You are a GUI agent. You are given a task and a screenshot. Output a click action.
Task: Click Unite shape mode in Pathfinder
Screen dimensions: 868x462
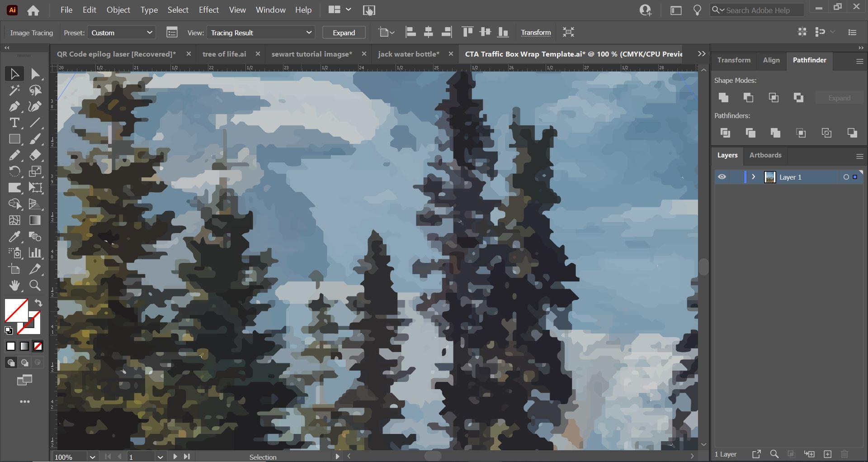point(724,98)
